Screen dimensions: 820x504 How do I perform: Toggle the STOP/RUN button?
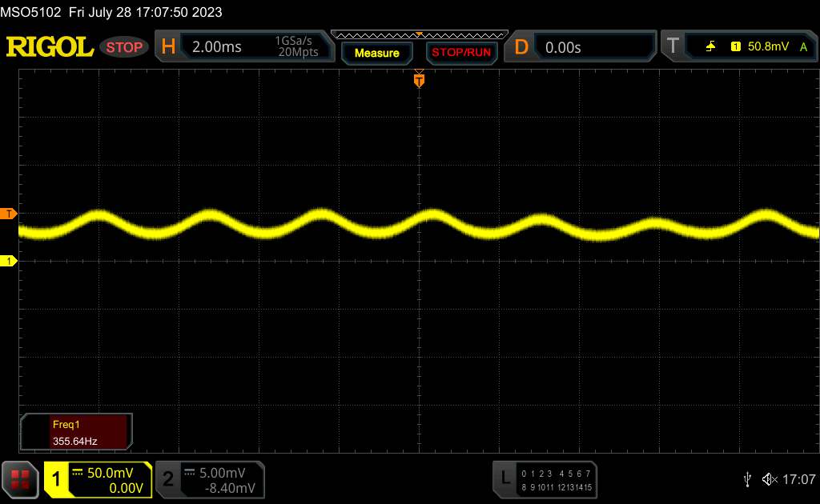pos(461,53)
